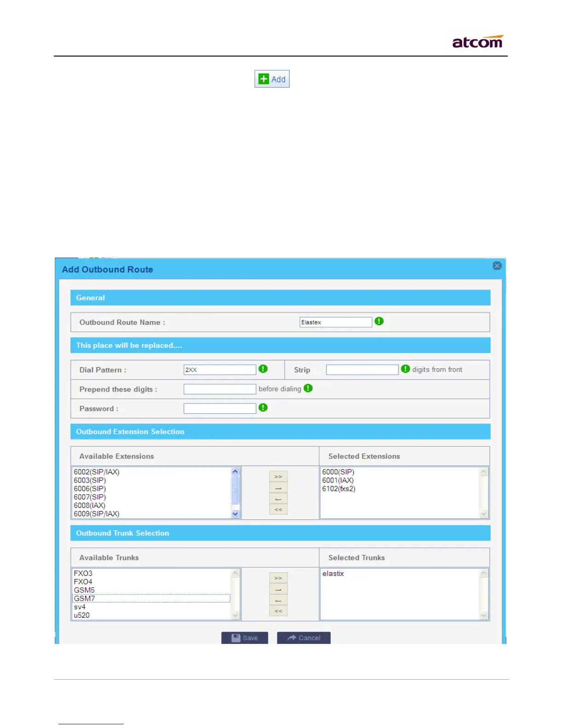Click the Dial Pattern input field
Image resolution: width=563 pixels, height=728 pixels.
pyautogui.click(x=220, y=370)
